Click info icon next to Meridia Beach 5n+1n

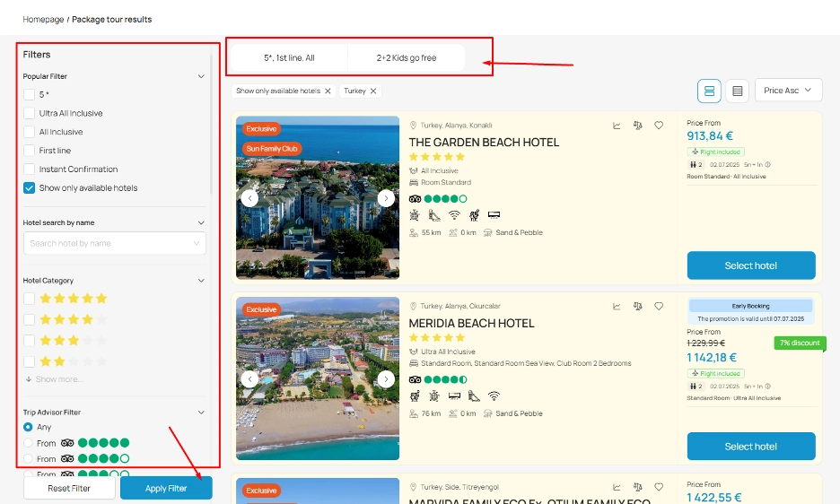click(x=767, y=387)
